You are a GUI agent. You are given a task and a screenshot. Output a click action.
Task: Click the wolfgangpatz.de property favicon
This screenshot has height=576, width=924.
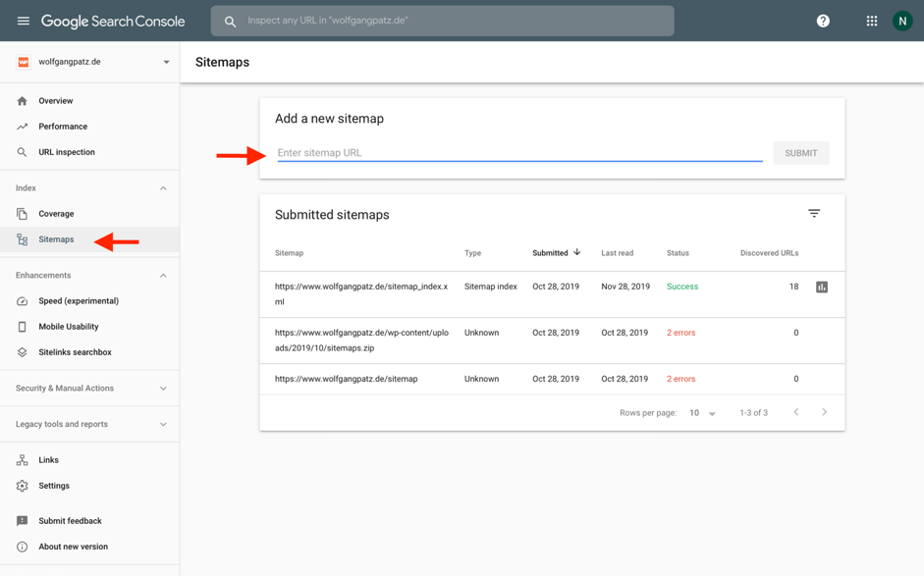tap(23, 62)
